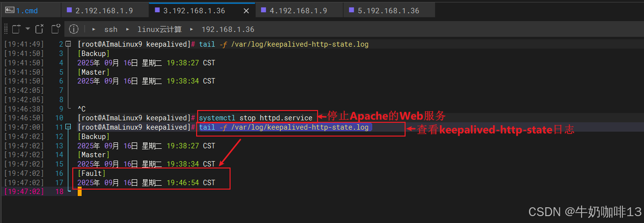Click the timestamp [19:47:00]
Viewport: 644px width, 223px height.
coord(24,127)
